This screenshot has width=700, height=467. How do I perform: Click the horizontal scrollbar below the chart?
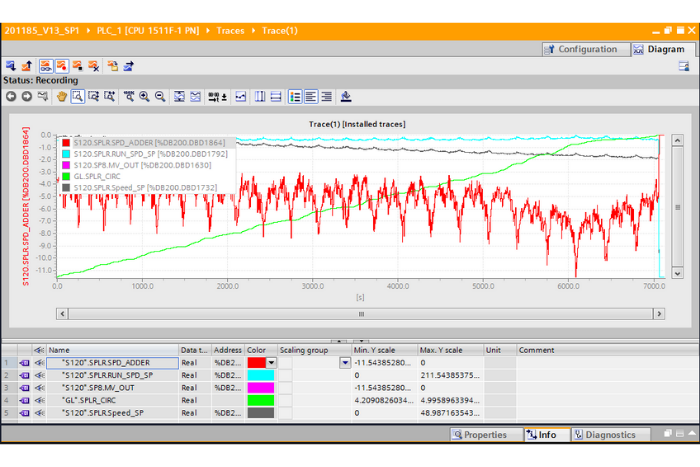point(360,313)
